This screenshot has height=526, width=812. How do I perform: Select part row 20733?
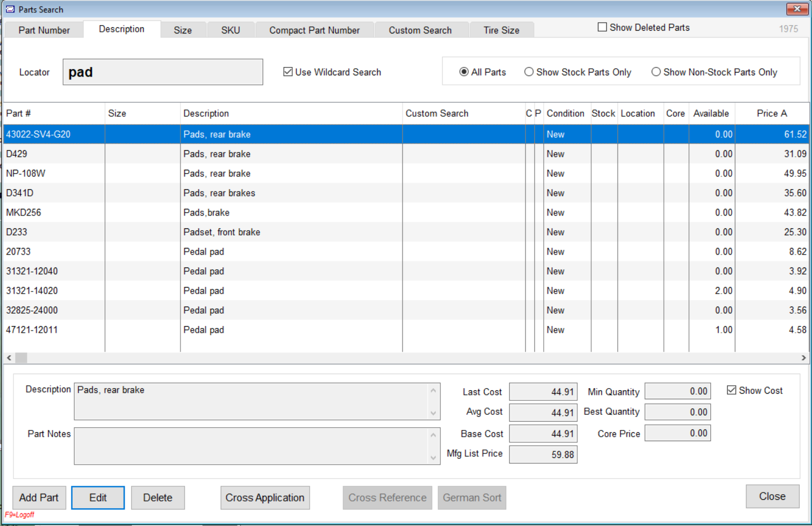pyautogui.click(x=406, y=251)
